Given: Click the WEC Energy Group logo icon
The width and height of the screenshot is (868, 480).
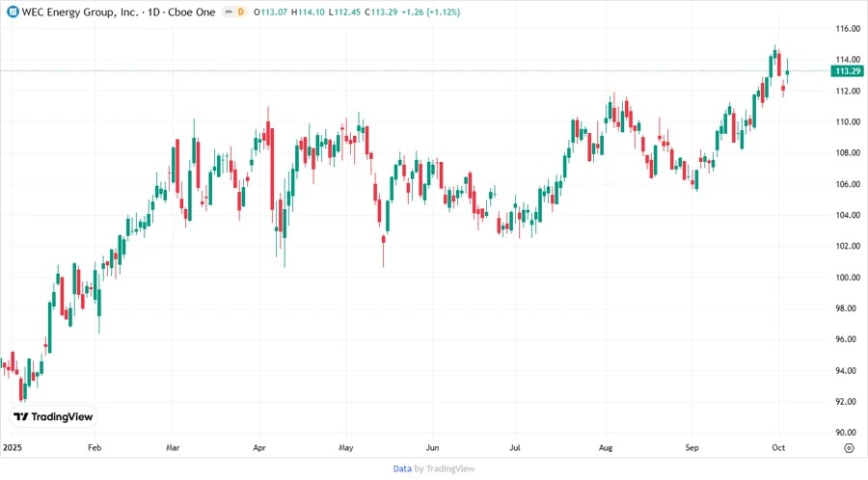Looking at the screenshot, I should [x=13, y=13].
